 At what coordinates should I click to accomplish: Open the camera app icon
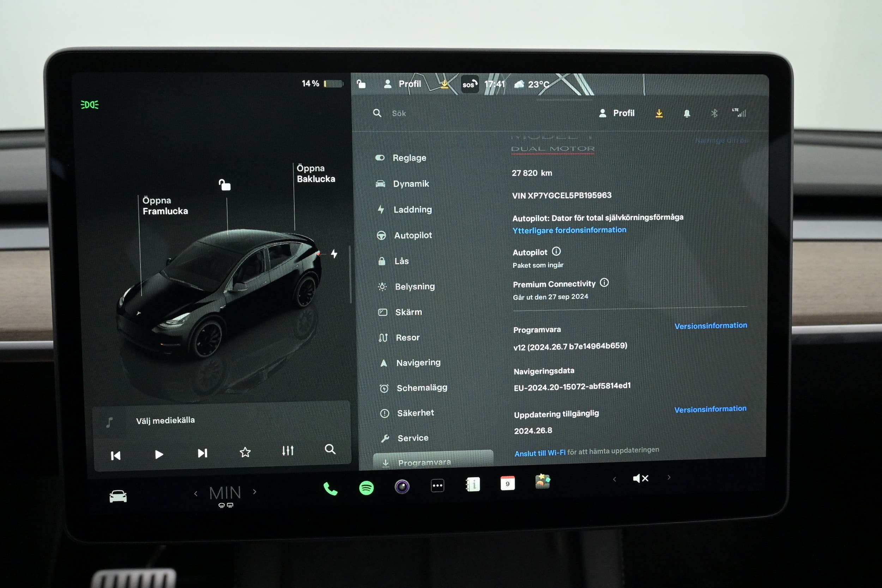pyautogui.click(x=402, y=487)
